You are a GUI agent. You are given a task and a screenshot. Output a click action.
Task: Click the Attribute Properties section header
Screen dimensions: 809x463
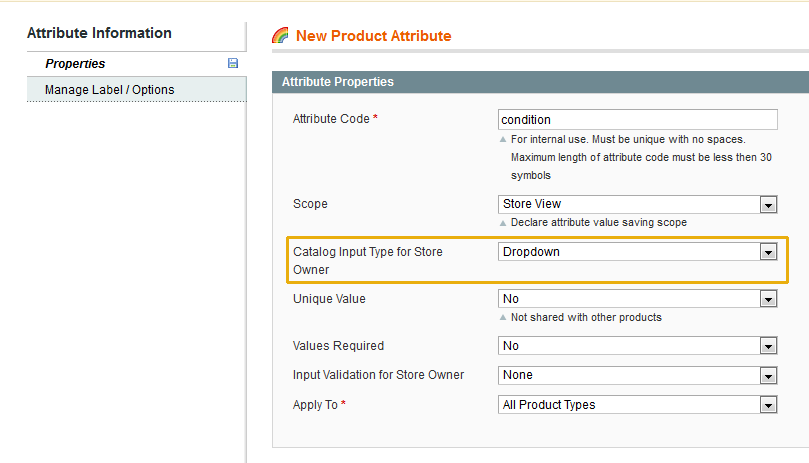click(337, 82)
